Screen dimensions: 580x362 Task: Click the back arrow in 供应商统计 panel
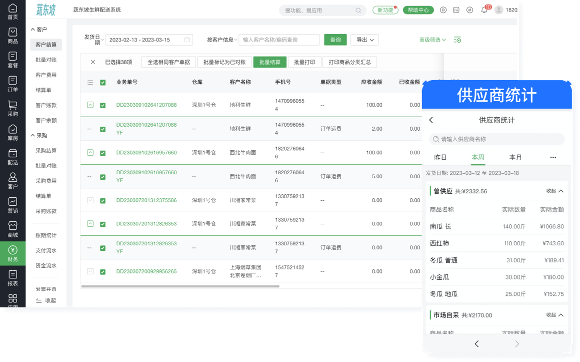431,120
